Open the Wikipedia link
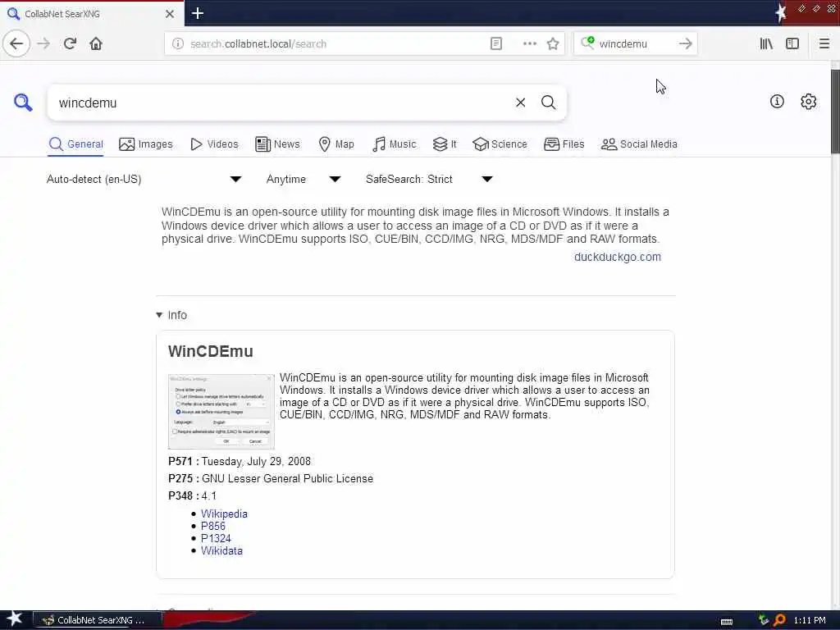 (224, 514)
